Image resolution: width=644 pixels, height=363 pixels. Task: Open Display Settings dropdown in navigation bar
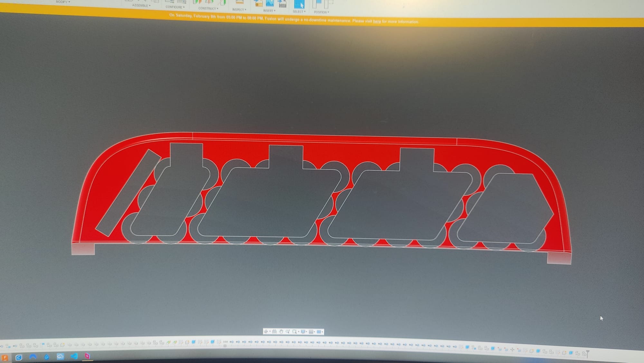pos(303,331)
